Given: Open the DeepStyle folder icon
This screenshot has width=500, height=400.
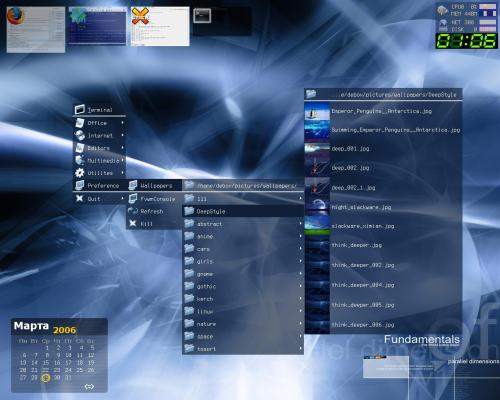Looking at the screenshot, I should 189,211.
